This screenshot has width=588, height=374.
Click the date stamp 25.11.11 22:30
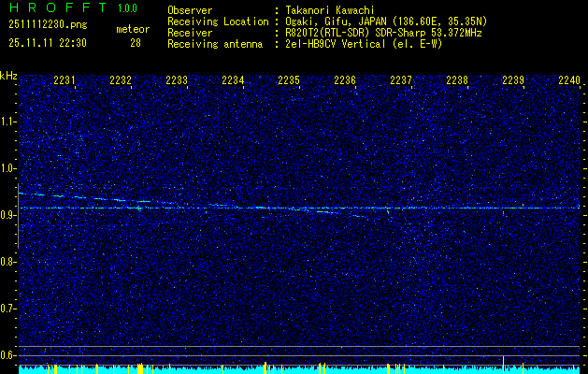(48, 43)
